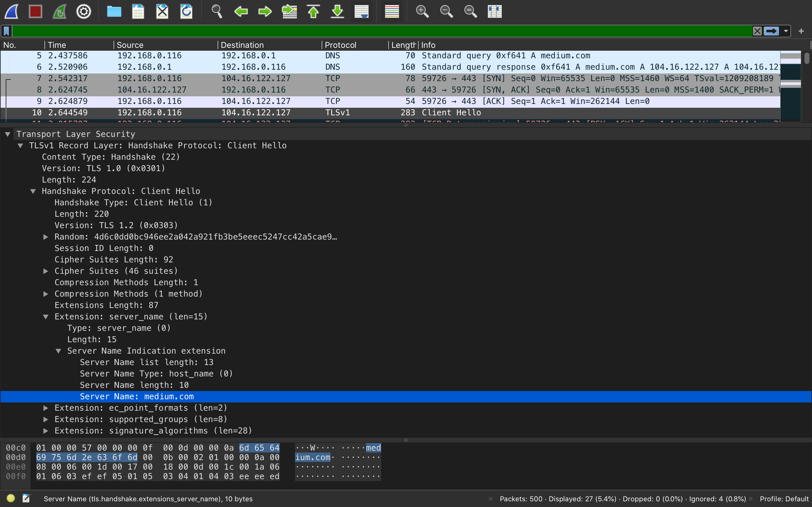Open capture options gear icon

coord(83,12)
